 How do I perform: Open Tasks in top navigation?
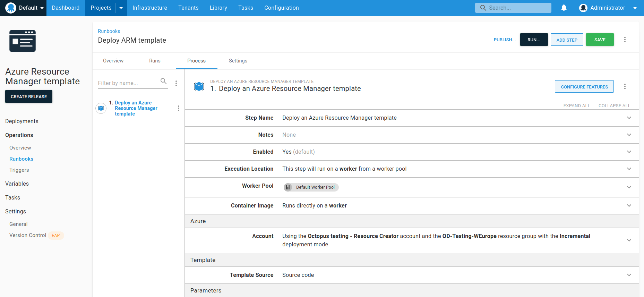pos(246,8)
